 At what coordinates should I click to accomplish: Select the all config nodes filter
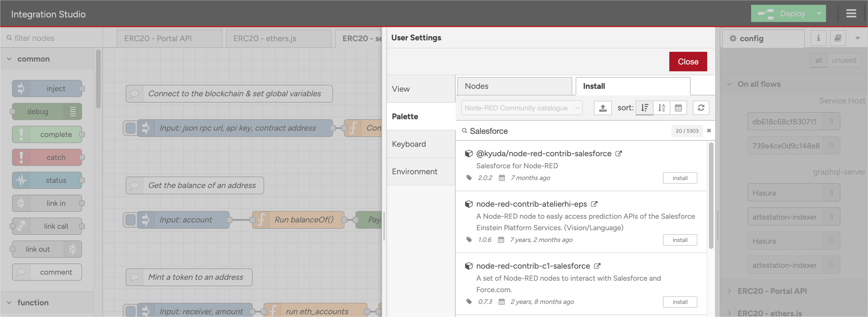(x=818, y=60)
